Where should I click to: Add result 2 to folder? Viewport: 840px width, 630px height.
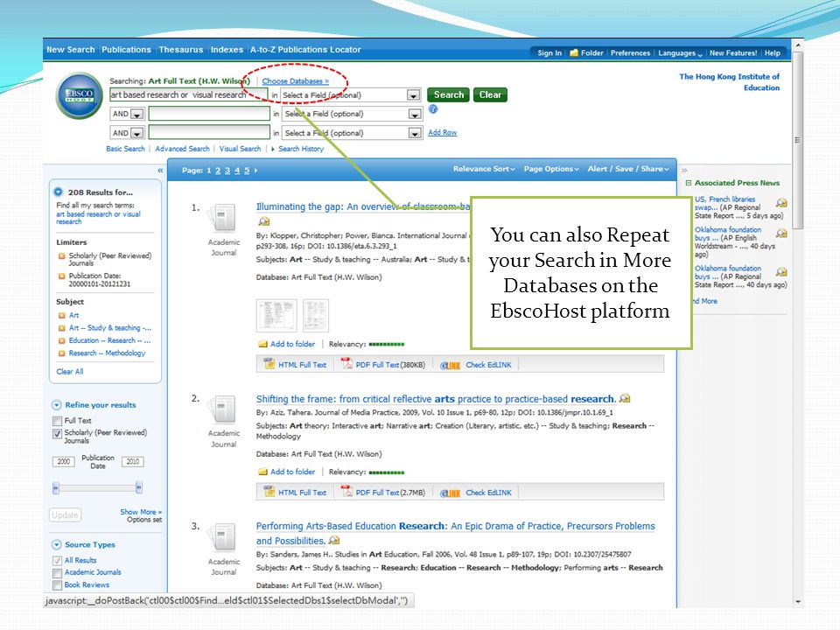(x=287, y=472)
